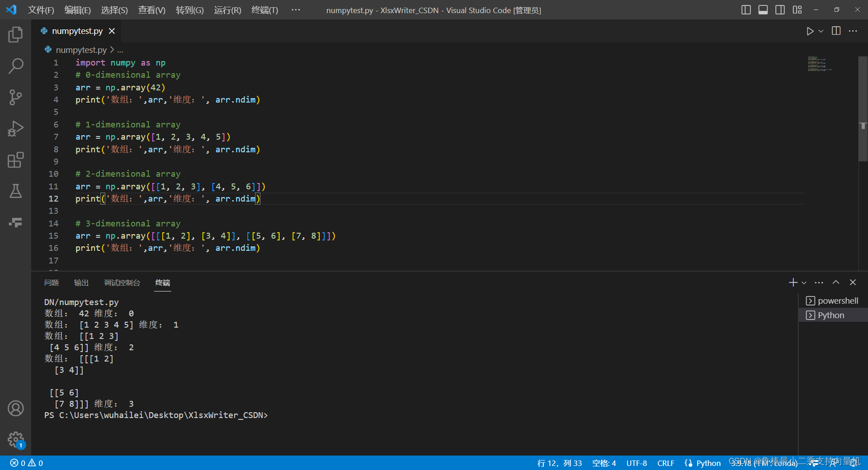Open the 查看(V) menu

pyautogui.click(x=152, y=10)
